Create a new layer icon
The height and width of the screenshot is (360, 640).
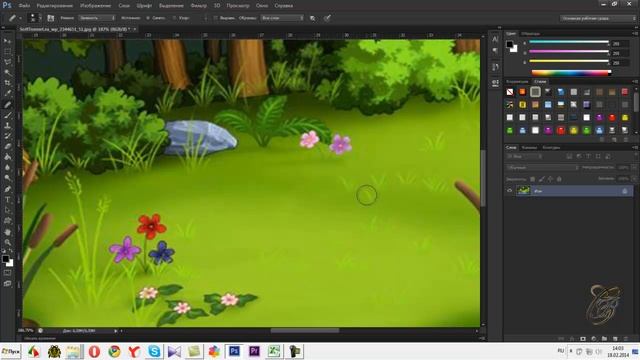coord(615,339)
